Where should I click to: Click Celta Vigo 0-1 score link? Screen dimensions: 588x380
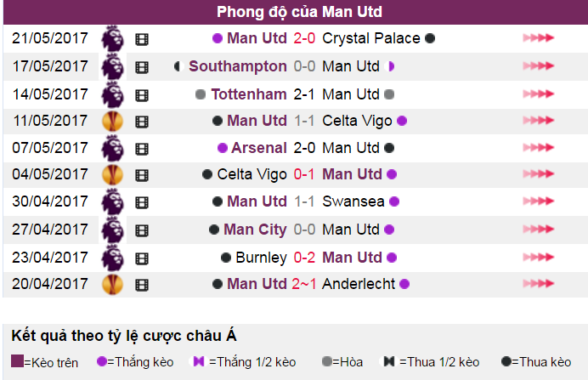coord(304,174)
